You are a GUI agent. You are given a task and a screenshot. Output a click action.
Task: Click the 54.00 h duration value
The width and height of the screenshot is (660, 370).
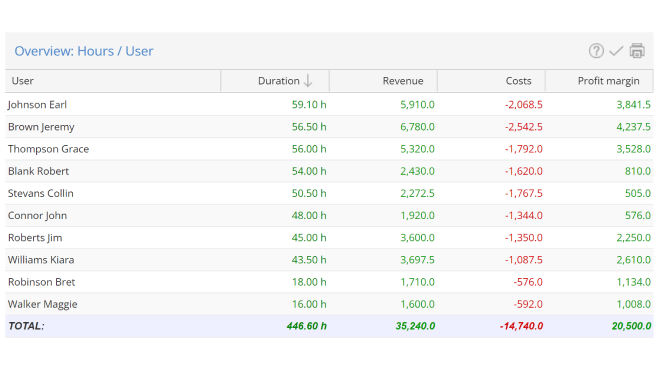coord(309,171)
